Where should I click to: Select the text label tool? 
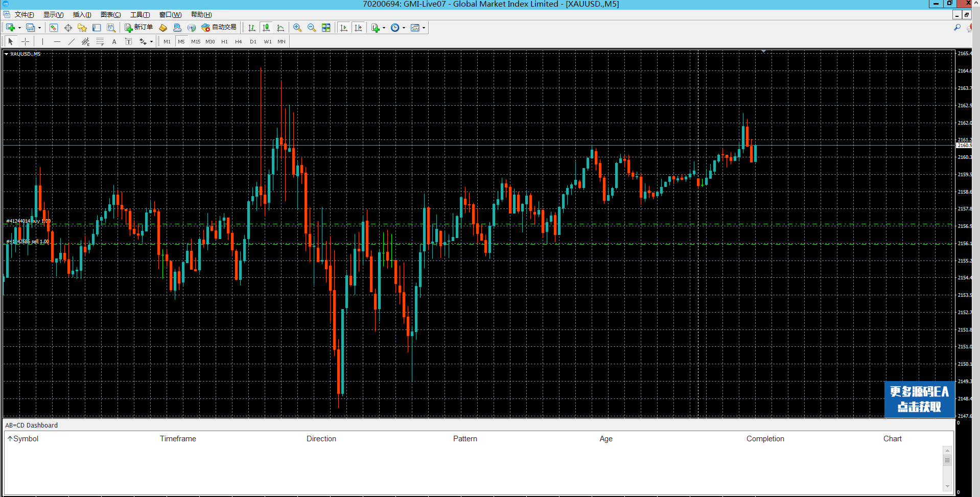(x=129, y=41)
